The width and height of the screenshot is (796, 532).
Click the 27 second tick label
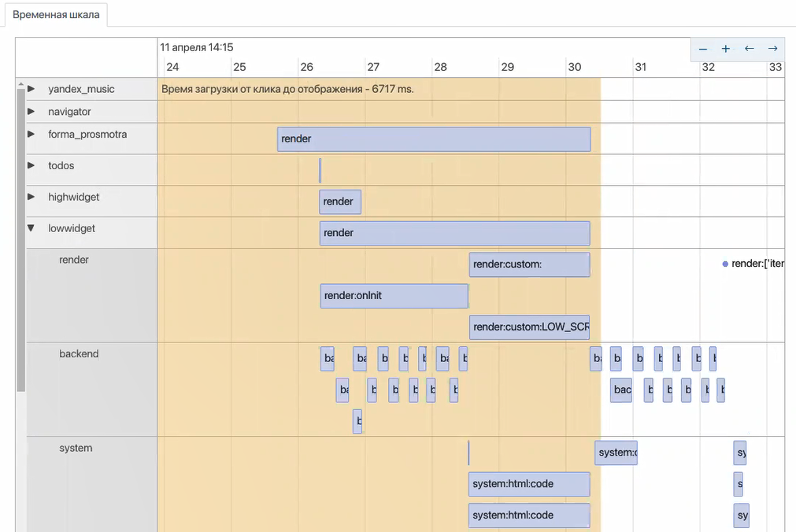click(373, 67)
